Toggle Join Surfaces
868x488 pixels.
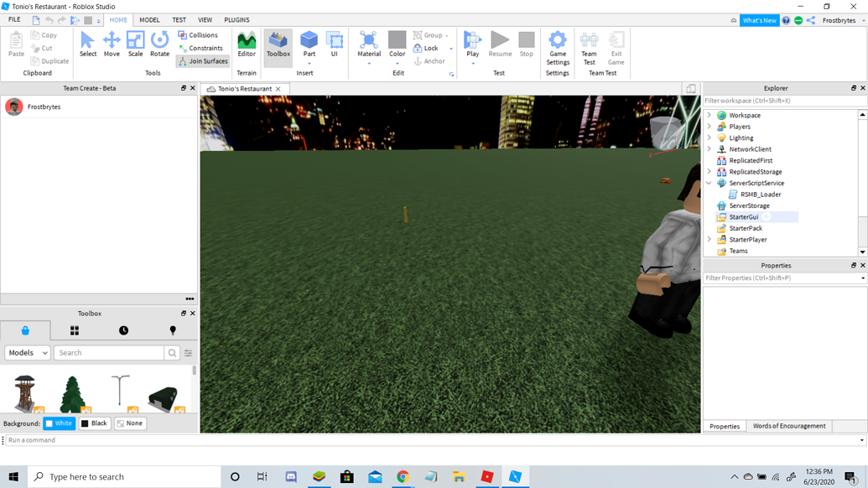point(202,61)
